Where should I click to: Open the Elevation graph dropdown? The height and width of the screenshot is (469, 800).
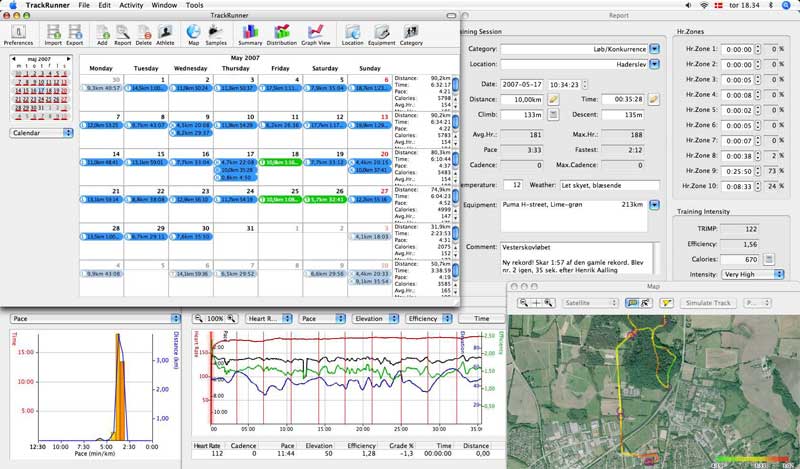click(x=375, y=318)
